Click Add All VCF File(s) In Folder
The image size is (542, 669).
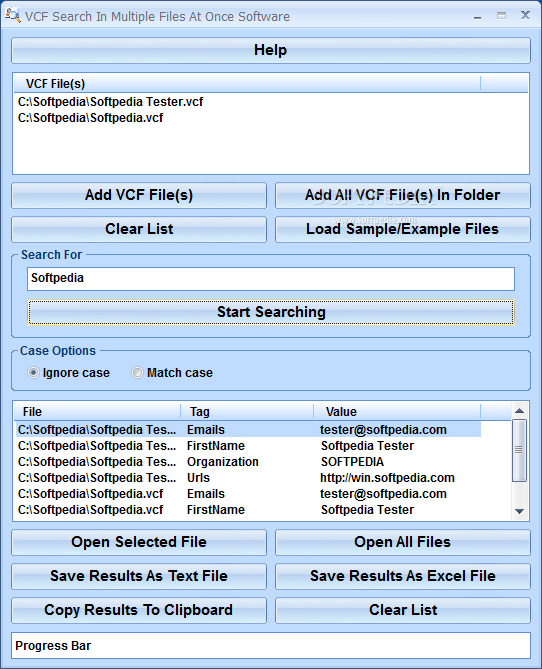pyautogui.click(x=402, y=195)
